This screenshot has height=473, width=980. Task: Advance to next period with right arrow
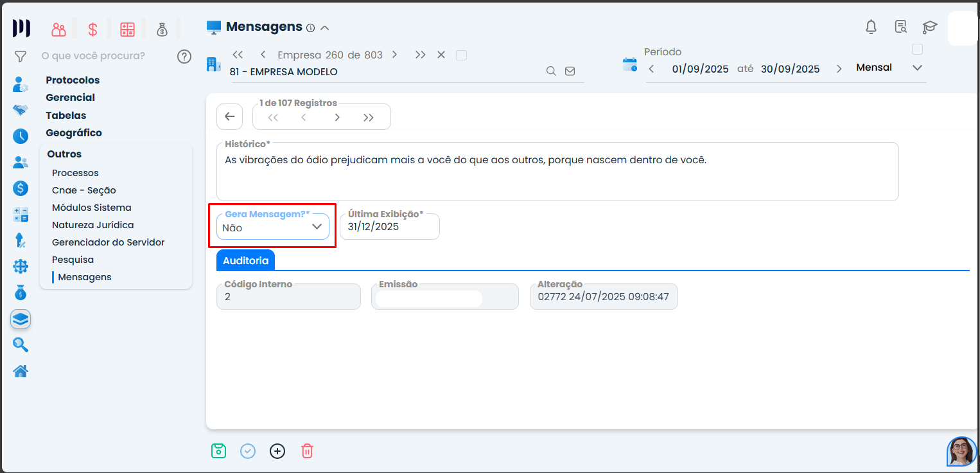coord(839,69)
